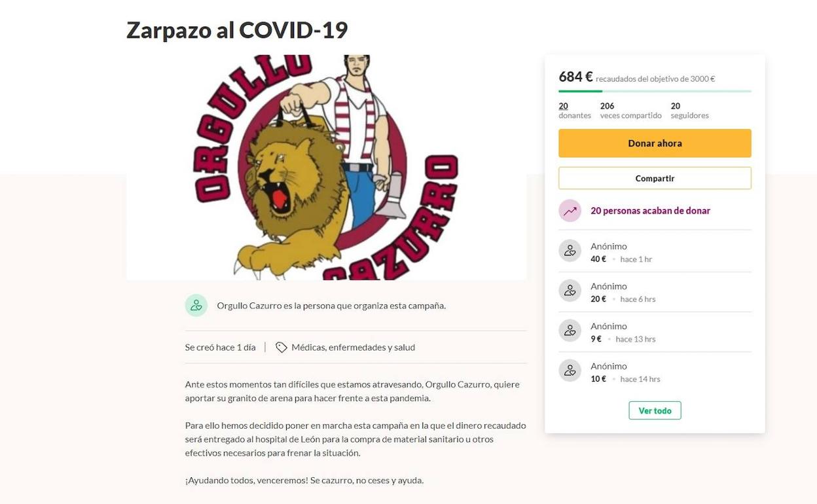Click the tag icon before Médicas, enfermedades y salud
The width and height of the screenshot is (817, 504).
click(281, 348)
